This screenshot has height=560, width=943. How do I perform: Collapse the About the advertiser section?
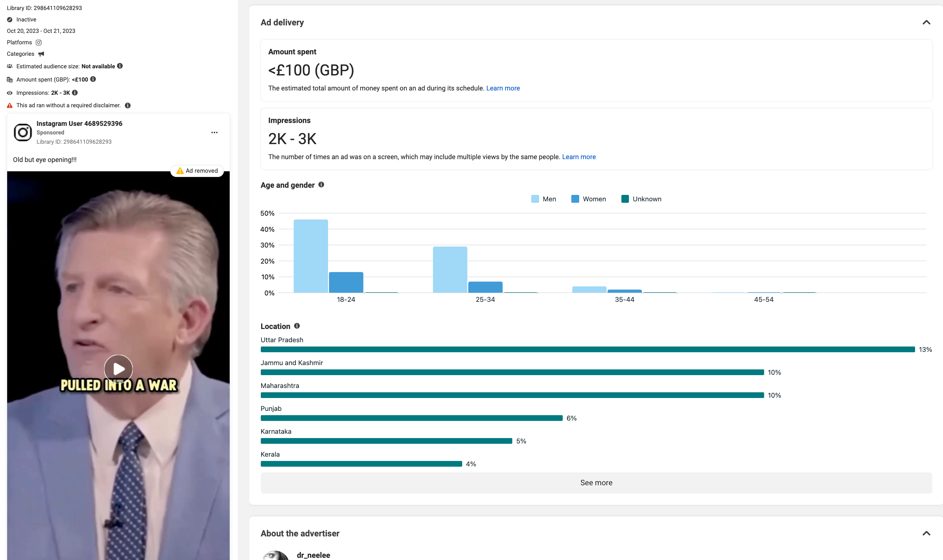tap(926, 533)
